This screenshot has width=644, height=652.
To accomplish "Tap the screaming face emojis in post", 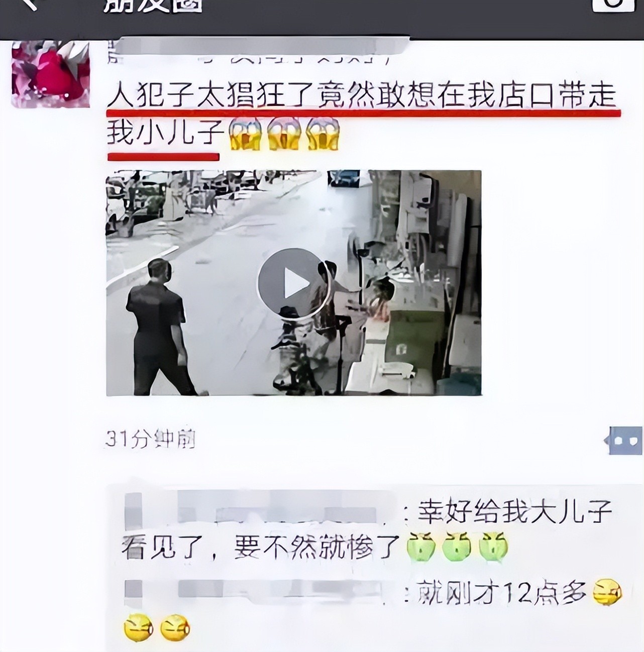I will (284, 134).
